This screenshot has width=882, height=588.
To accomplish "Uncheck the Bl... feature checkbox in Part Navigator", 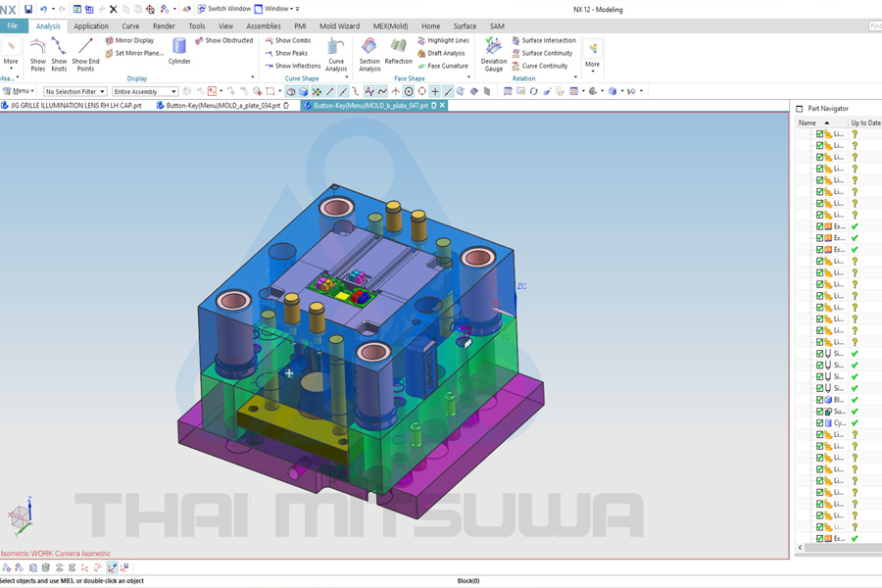I will tap(819, 400).
